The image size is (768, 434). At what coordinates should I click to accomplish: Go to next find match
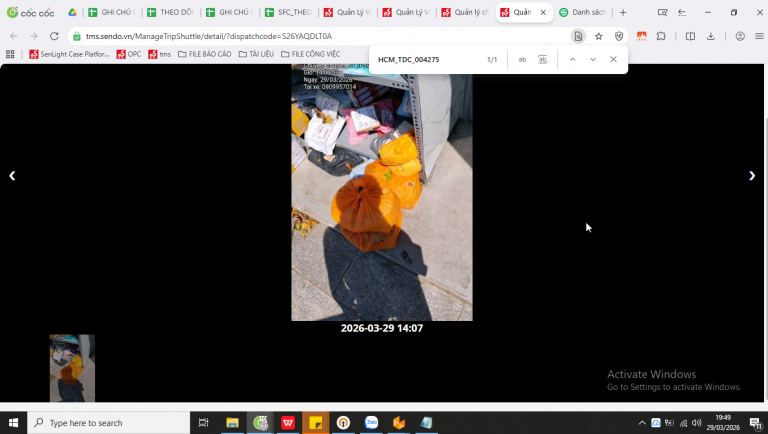[x=593, y=59]
